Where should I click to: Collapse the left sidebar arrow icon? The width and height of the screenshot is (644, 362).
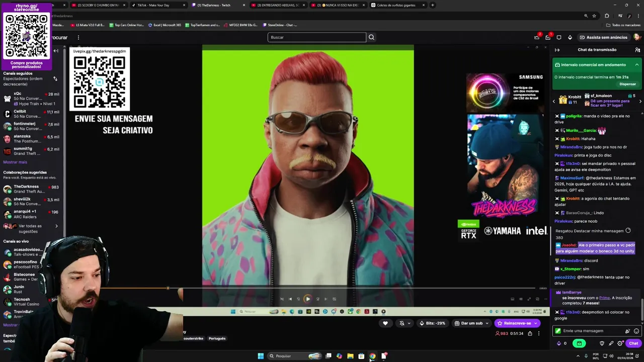(56, 51)
